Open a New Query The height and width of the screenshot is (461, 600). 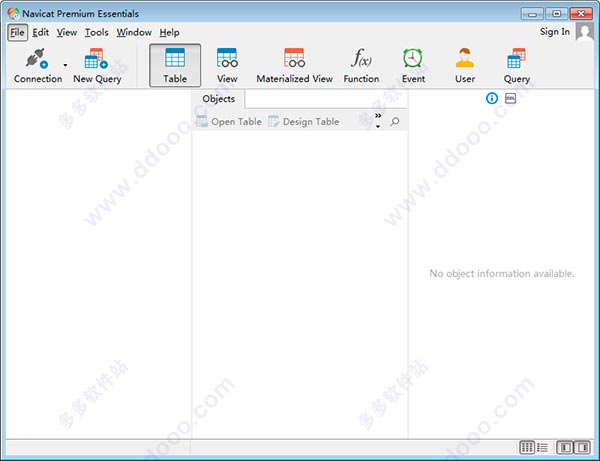(x=97, y=65)
